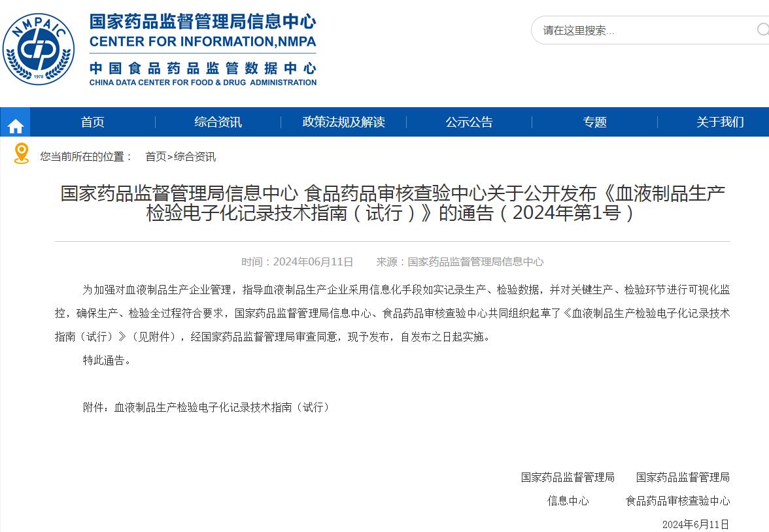
Task: Open the 首页 navigation menu item
Action: tap(92, 122)
